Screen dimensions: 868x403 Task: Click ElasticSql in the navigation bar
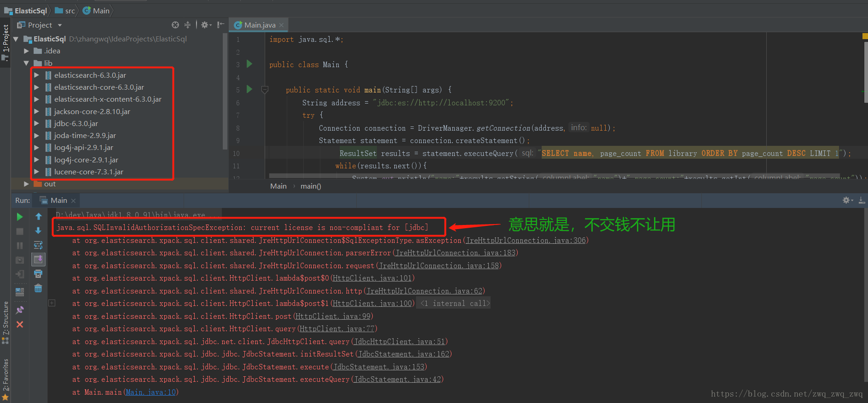tap(26, 11)
